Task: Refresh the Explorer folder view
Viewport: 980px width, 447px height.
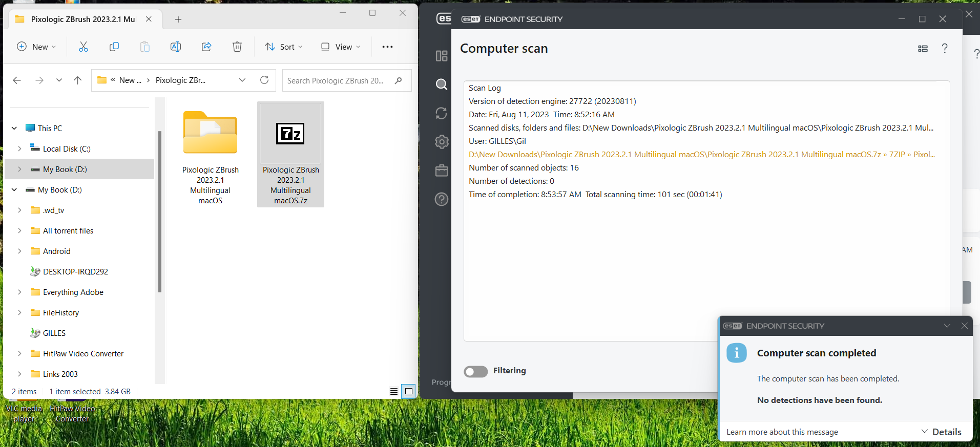Action: (264, 80)
